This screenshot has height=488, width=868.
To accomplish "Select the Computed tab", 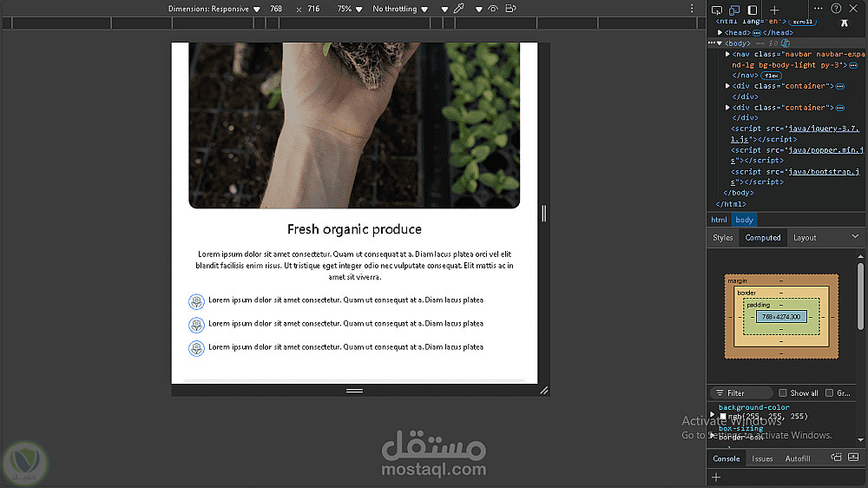I will (763, 238).
